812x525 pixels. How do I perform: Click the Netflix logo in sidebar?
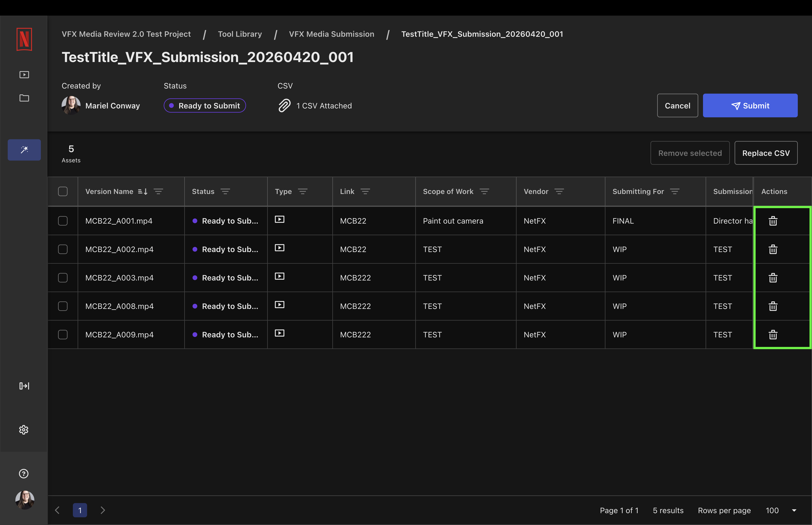tap(24, 39)
